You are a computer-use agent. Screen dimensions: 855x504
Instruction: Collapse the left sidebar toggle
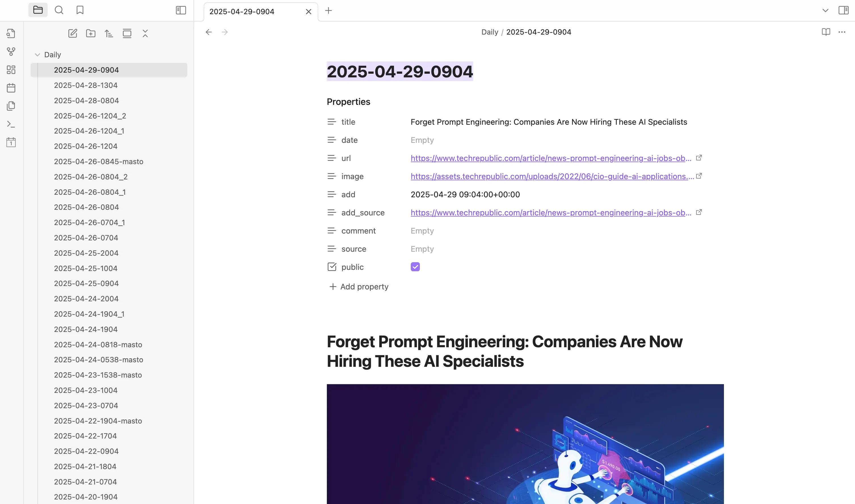pos(181,10)
